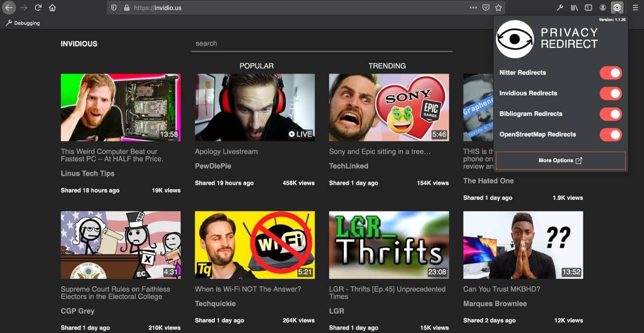644x333 pixels.
Task: Toggle Bibliogram Redirects
Action: click(x=610, y=114)
